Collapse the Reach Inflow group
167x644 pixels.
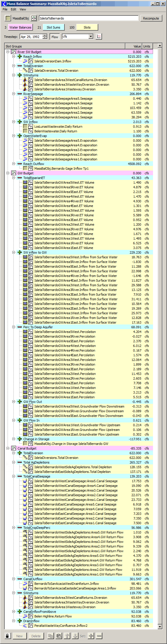13,57
